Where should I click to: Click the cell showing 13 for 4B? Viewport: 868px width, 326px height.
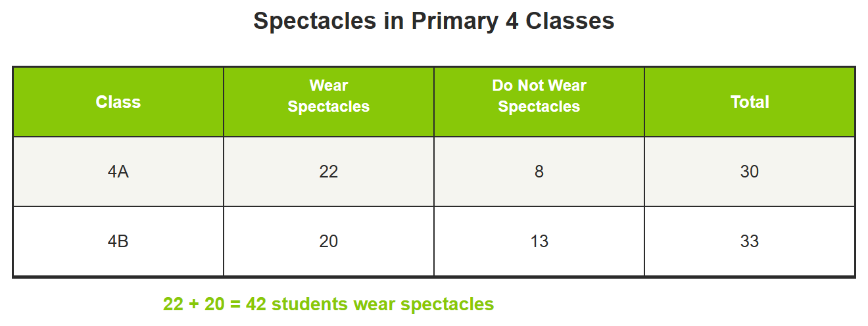[539, 241]
